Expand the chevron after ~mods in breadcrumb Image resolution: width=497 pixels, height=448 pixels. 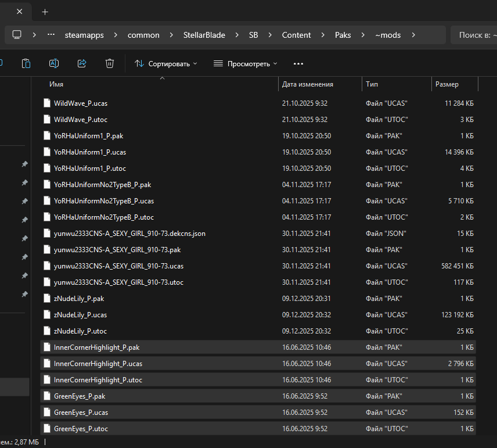point(413,35)
